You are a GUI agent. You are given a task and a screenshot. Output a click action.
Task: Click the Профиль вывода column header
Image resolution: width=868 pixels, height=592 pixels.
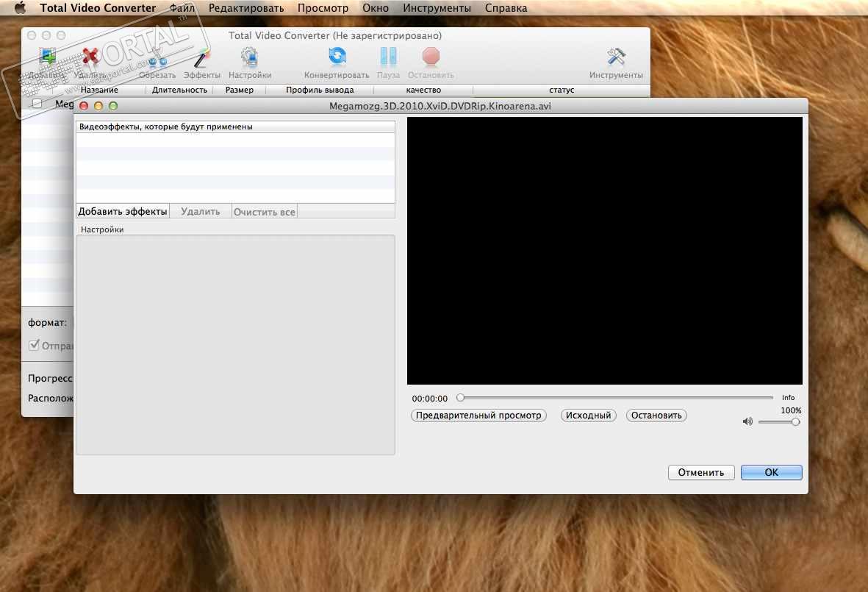point(320,90)
